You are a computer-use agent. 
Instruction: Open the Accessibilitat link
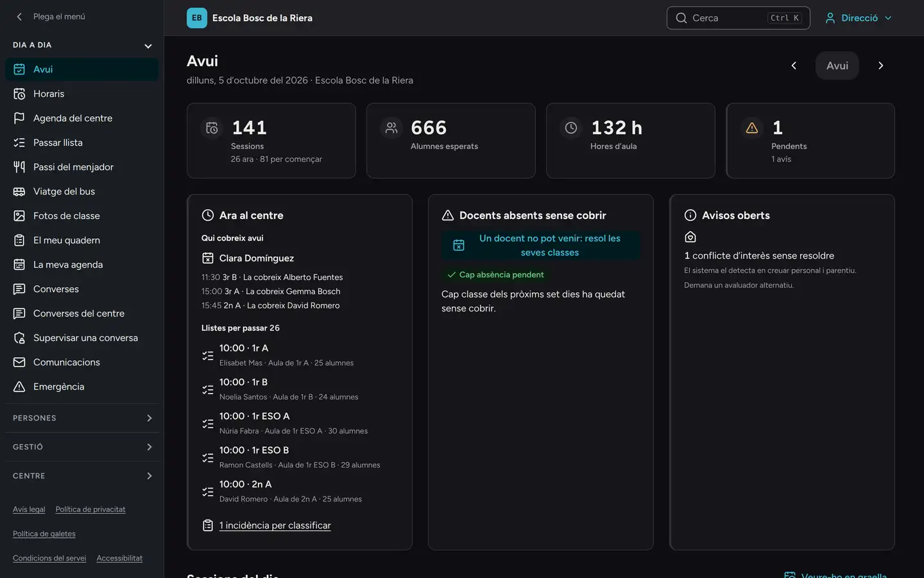(x=119, y=558)
